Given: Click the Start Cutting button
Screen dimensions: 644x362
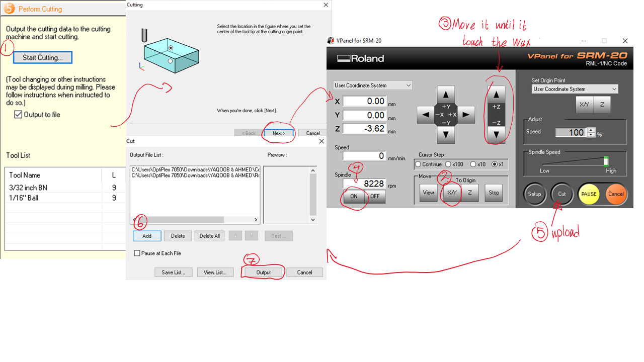Looking at the screenshot, I should click(43, 57).
